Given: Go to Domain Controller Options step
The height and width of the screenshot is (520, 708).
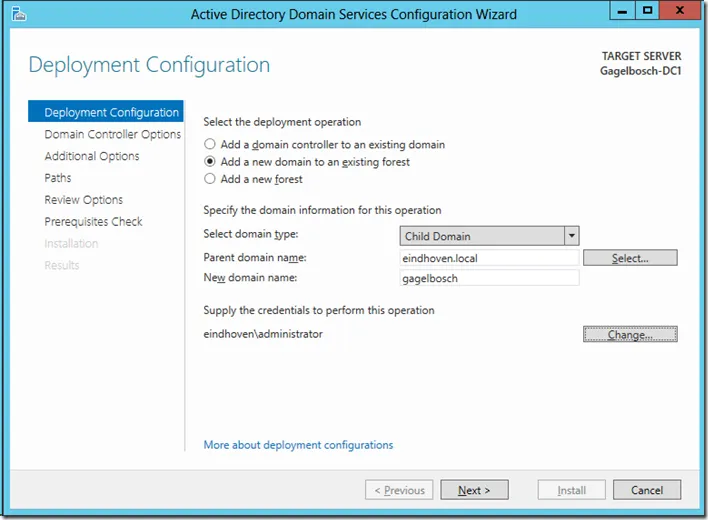Looking at the screenshot, I should [112, 134].
